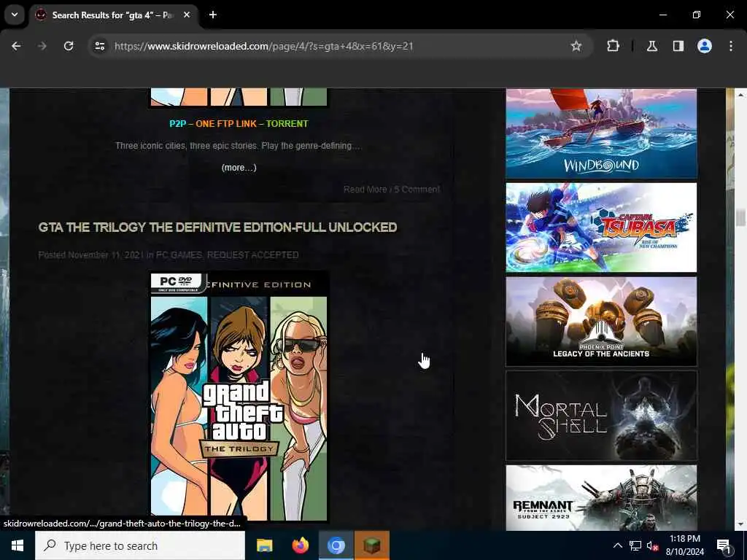Open the Windows Start menu
747x560 pixels.
tap(18, 545)
